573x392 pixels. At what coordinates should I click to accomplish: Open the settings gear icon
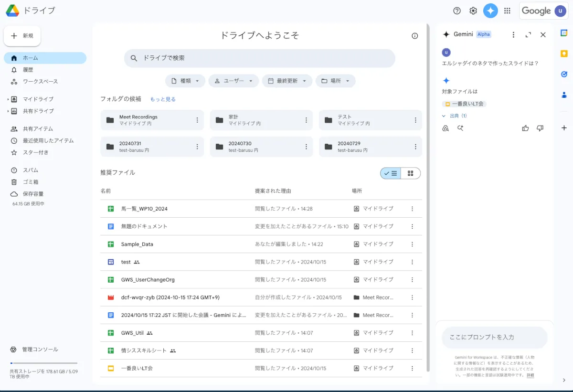click(x=473, y=11)
